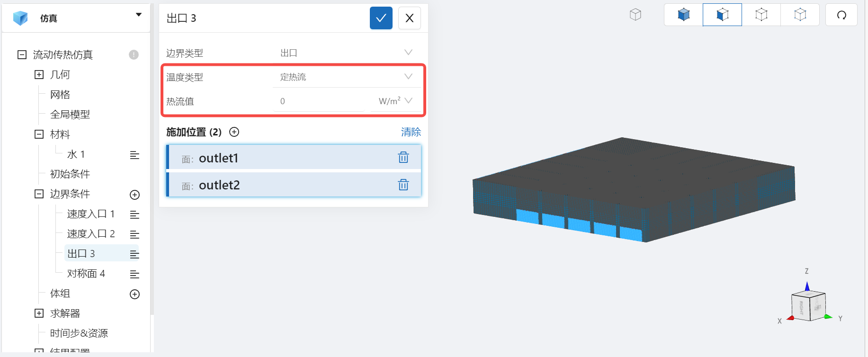The height and width of the screenshot is (357, 868).
Task: Collapse the 边界条件 tree node
Action: pos(39,194)
